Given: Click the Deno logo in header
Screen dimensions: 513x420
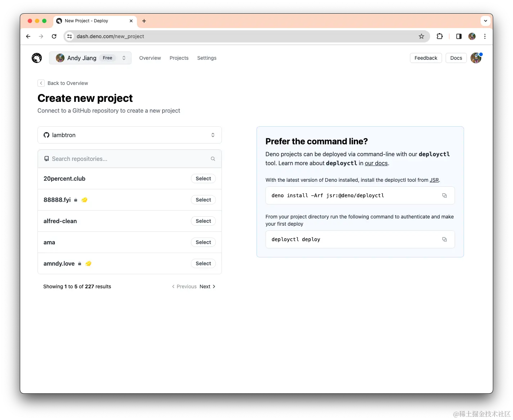Looking at the screenshot, I should [37, 58].
